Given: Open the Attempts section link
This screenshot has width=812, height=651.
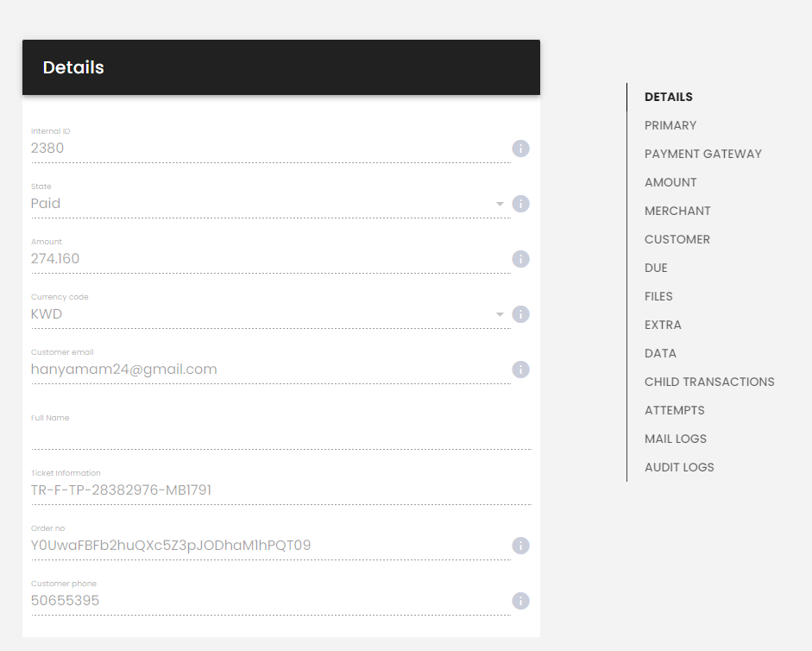Looking at the screenshot, I should pyautogui.click(x=674, y=410).
